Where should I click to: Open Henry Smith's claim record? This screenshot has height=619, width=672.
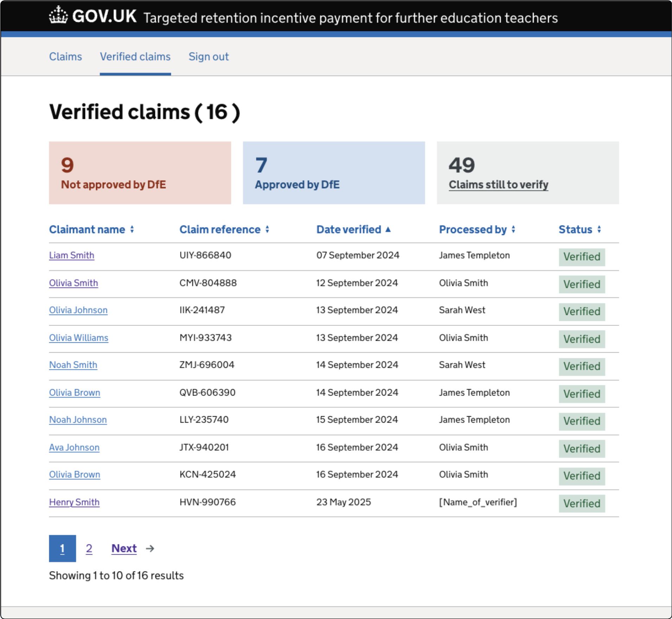74,502
